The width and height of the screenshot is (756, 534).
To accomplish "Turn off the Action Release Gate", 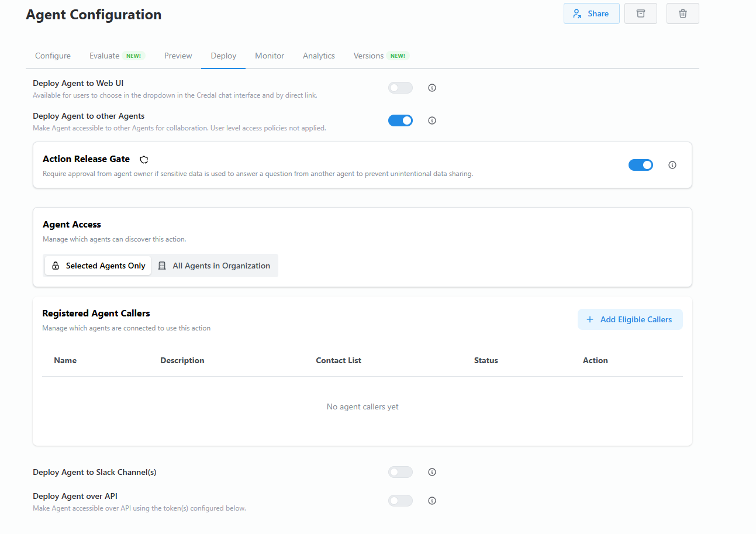I will click(x=641, y=164).
